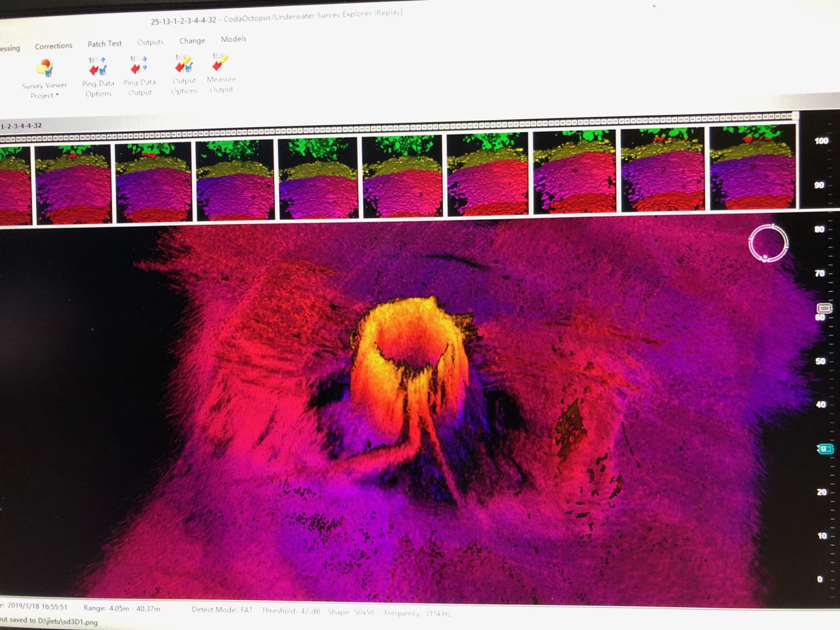Go to the Change tab
The image size is (840, 630).
pyautogui.click(x=192, y=41)
